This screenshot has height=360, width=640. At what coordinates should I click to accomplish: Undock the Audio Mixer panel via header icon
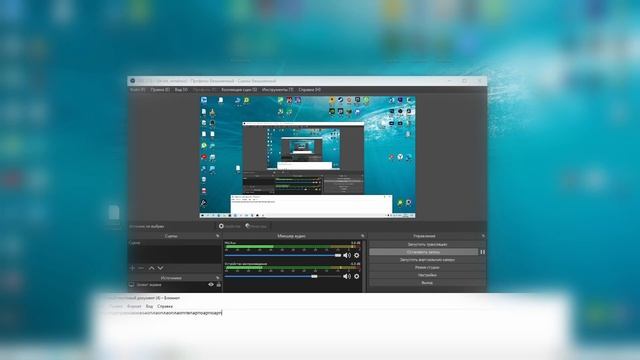(x=362, y=236)
